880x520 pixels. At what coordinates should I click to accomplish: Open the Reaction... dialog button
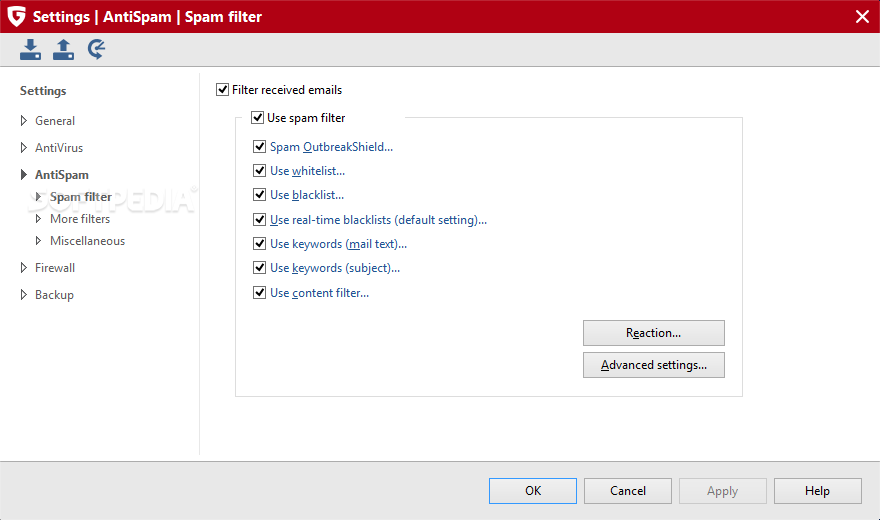point(654,333)
